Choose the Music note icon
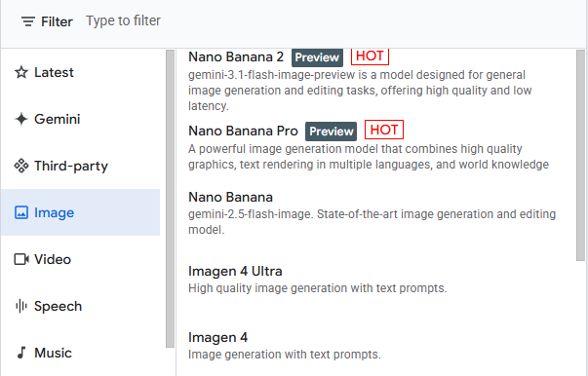This screenshot has width=588, height=376. pos(21,353)
